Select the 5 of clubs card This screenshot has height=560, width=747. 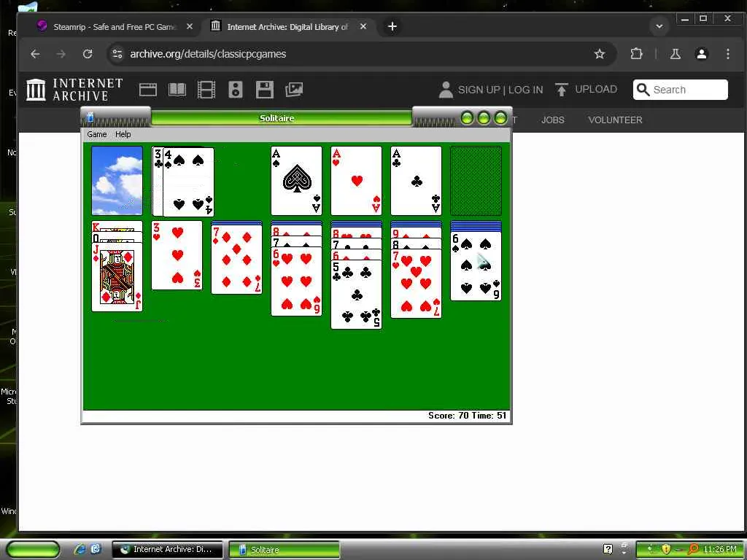pyautogui.click(x=356, y=295)
